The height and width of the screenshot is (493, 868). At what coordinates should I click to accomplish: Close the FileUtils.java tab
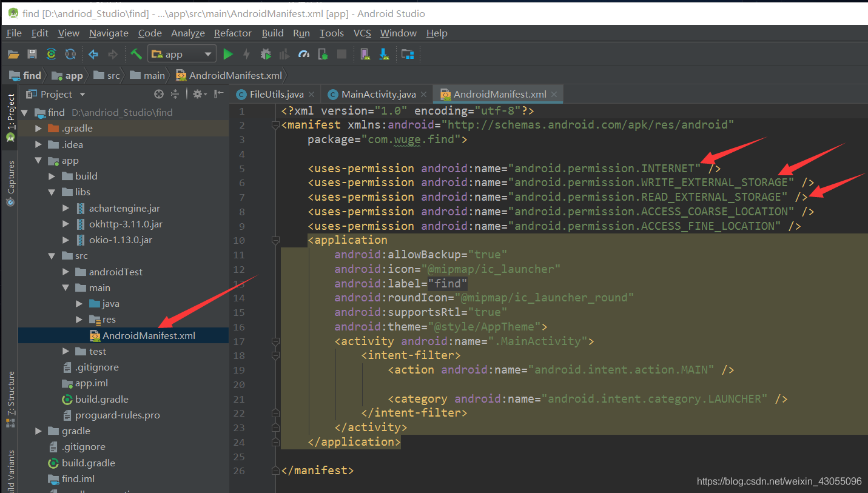point(311,94)
